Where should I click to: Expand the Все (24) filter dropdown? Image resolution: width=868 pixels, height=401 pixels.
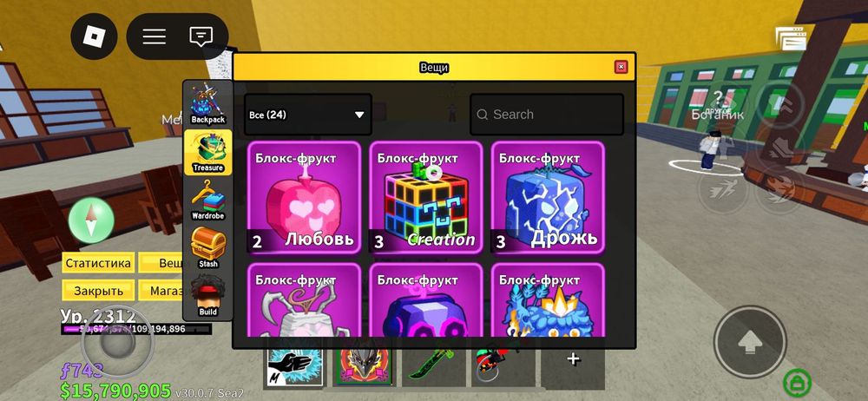308,115
